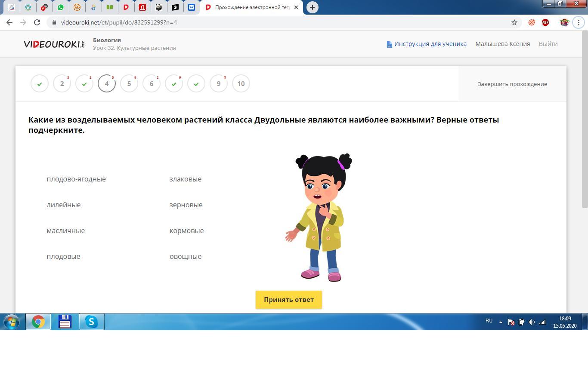Select current question 4 circle
The height and width of the screenshot is (387, 588).
pos(107,83)
